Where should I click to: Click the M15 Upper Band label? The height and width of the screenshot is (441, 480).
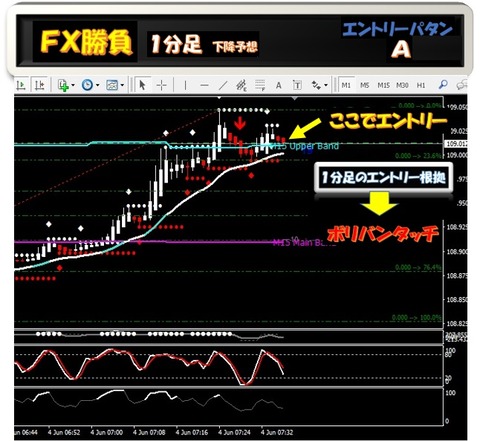(x=304, y=146)
